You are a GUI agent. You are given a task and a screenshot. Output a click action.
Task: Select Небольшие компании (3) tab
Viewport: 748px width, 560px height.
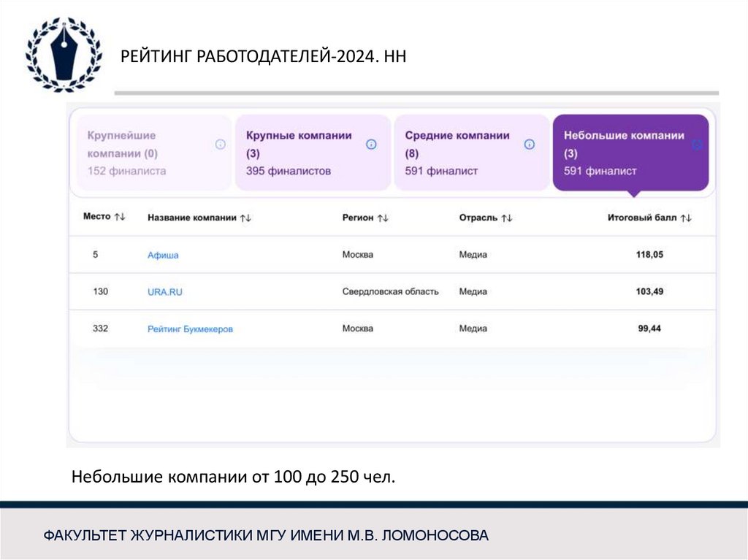(630, 153)
